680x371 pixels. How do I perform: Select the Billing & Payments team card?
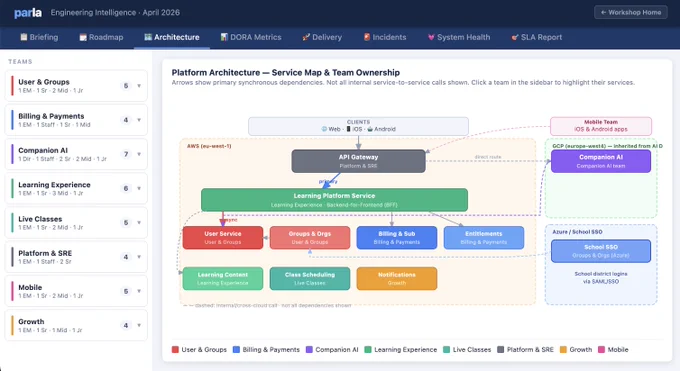[x=76, y=120]
